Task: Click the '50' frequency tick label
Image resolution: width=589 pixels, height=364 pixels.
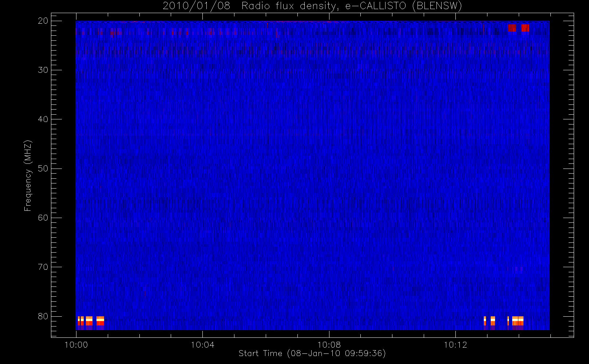Action: point(43,169)
